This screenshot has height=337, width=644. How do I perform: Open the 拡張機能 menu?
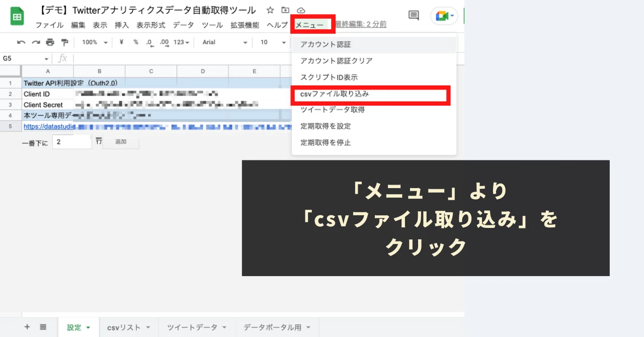click(245, 25)
